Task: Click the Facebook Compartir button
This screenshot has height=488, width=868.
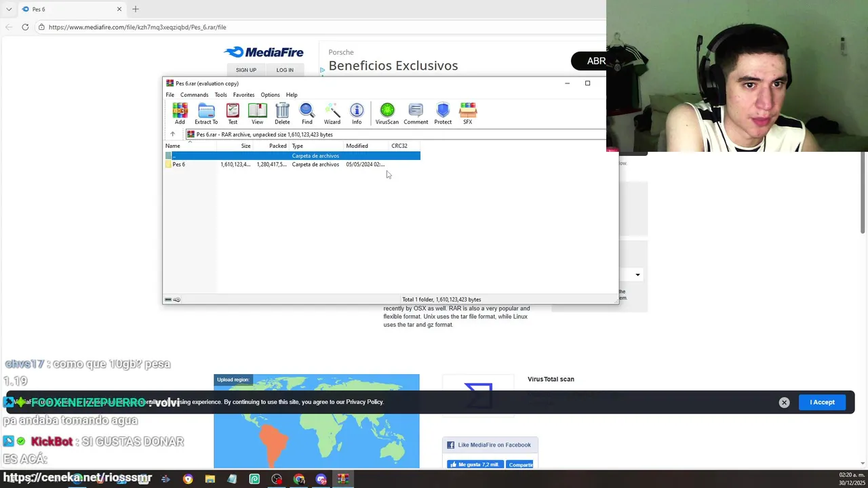Action: click(519, 464)
